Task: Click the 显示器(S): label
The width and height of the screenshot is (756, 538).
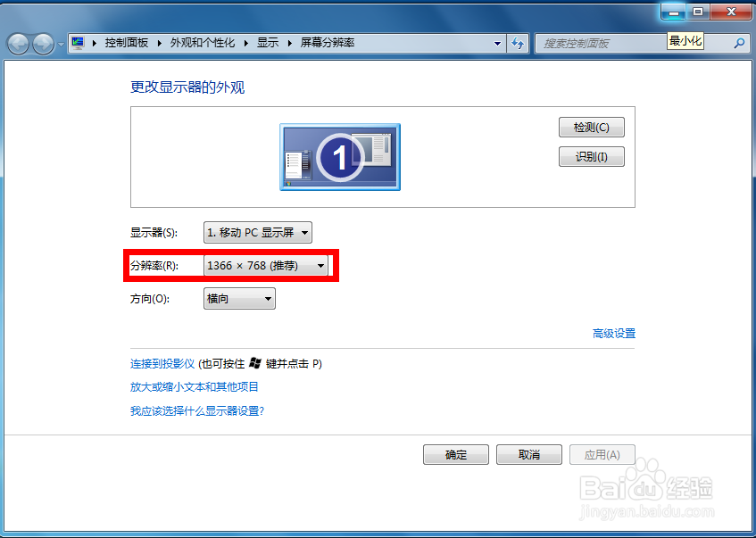Action: pos(154,232)
